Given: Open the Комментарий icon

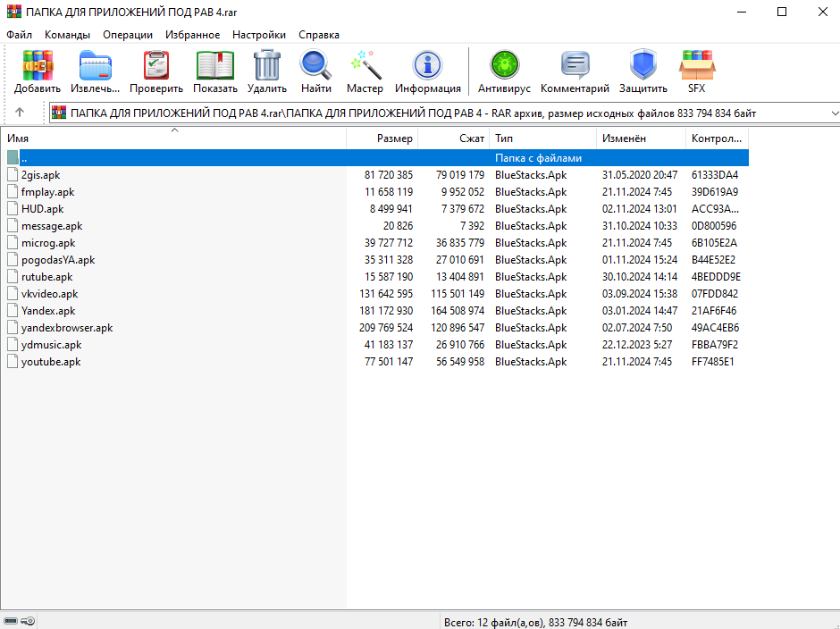Looking at the screenshot, I should click(x=575, y=65).
